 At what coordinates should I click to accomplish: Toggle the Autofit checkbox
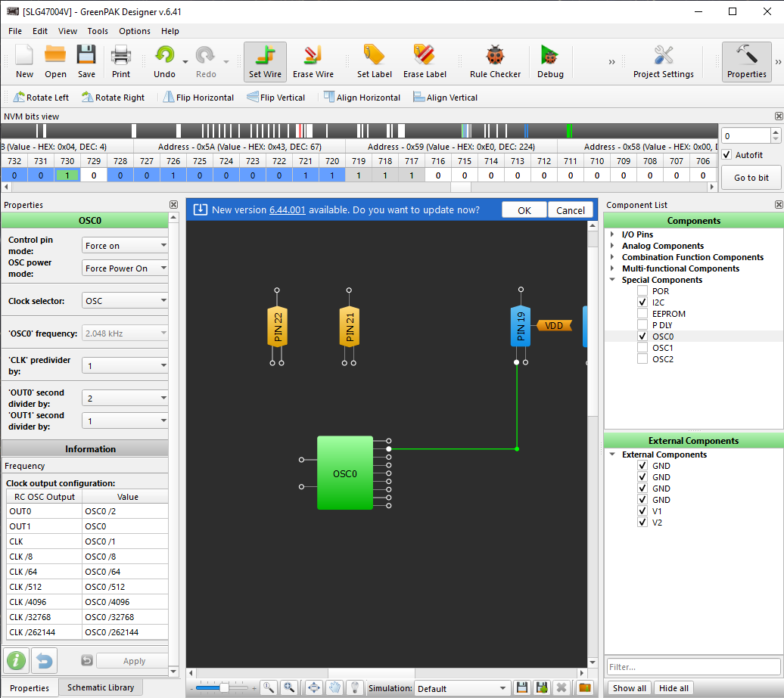coord(727,155)
